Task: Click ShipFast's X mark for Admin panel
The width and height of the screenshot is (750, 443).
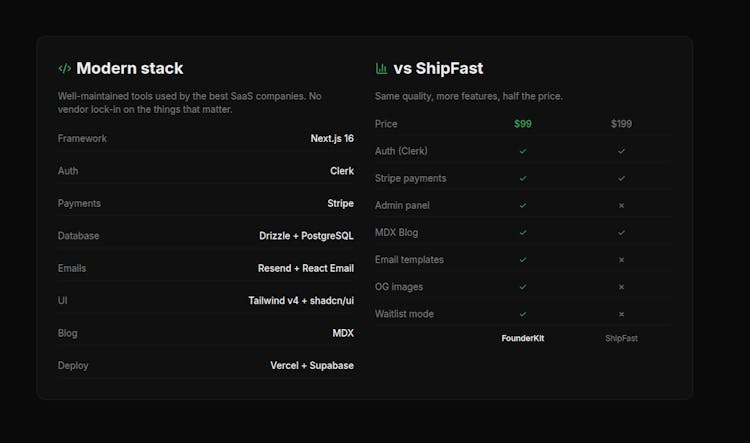Action: (x=621, y=205)
